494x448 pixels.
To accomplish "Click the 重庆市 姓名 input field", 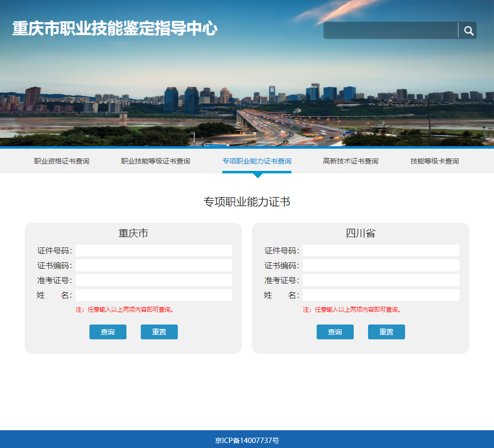I will pyautogui.click(x=154, y=294).
